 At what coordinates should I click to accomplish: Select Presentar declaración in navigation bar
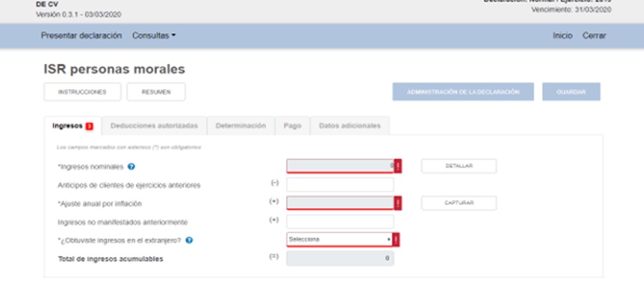click(81, 35)
